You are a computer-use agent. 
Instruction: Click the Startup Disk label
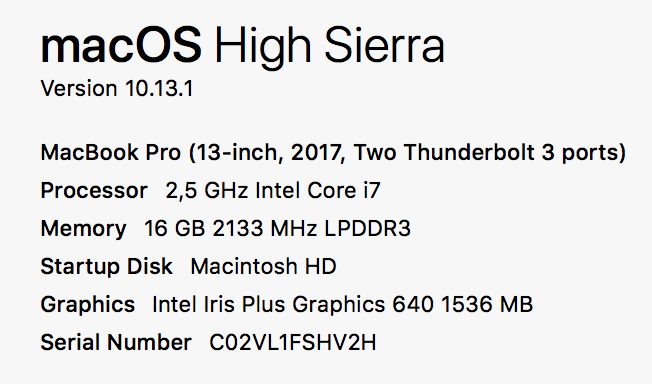coord(106,267)
